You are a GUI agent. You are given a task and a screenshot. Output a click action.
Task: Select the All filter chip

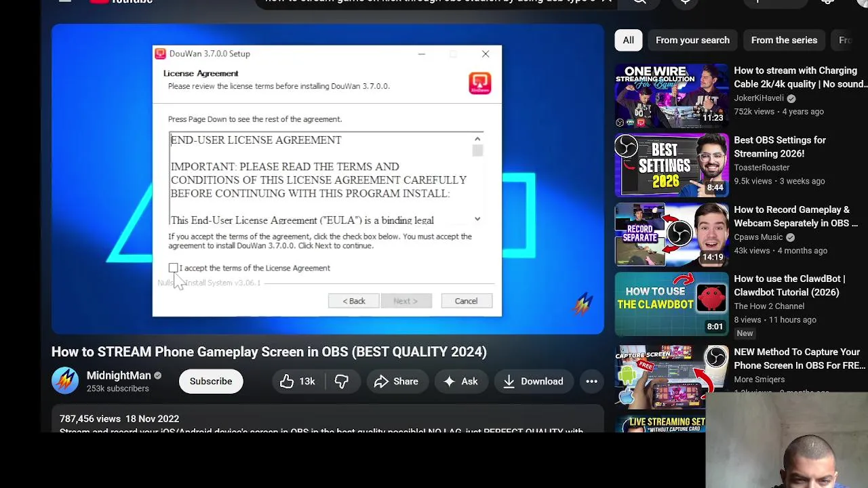[629, 40]
